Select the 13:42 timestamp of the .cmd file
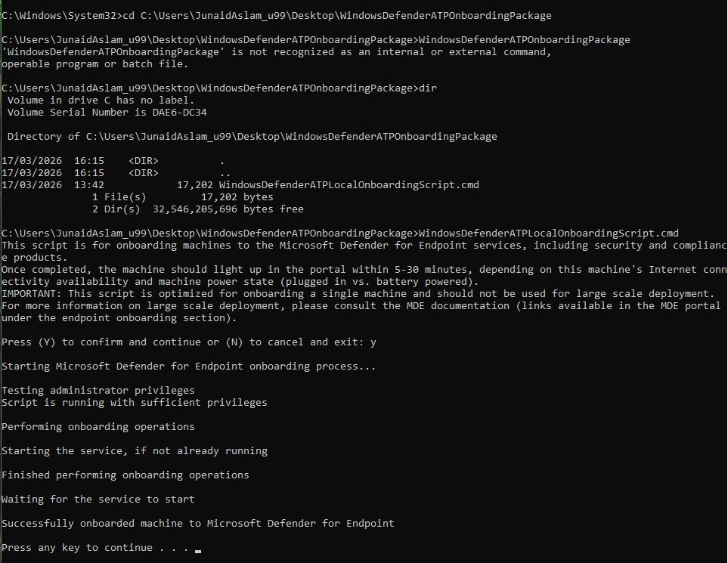 89,184
